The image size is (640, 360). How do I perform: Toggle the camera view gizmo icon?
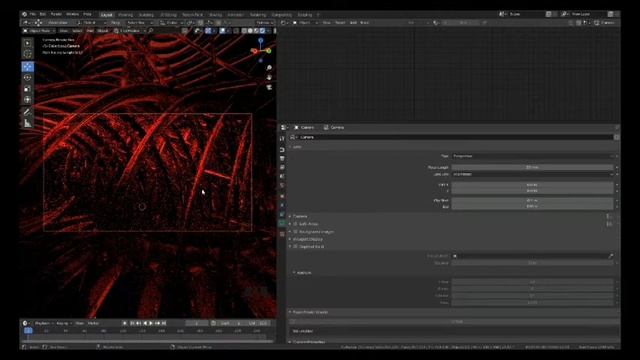point(269,87)
